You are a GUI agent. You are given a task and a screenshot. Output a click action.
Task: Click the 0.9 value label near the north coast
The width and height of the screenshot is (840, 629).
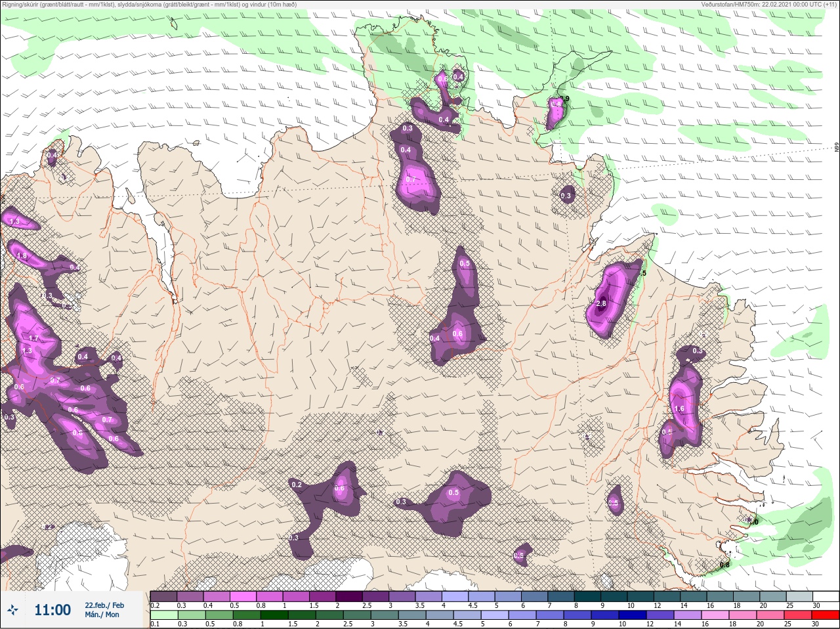[x=565, y=99]
